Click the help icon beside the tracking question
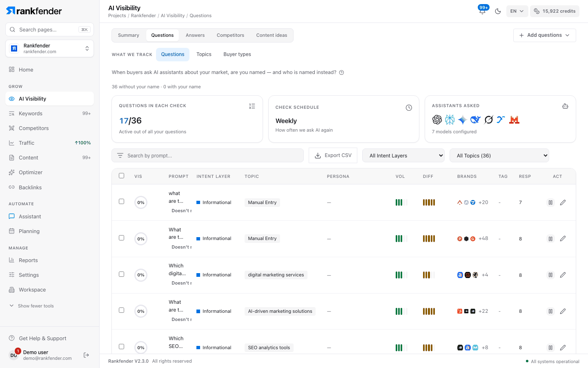 point(342,72)
